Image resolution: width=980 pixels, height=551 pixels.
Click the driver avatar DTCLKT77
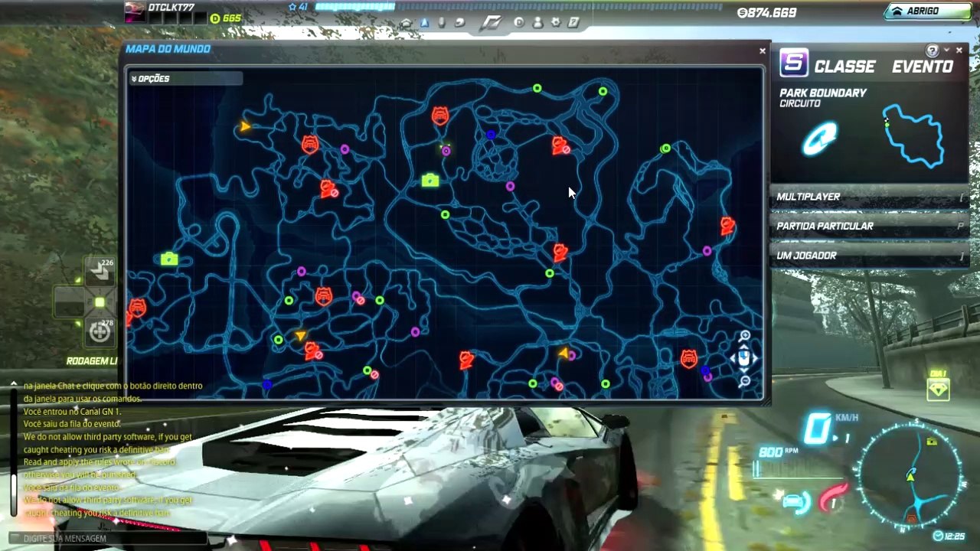(x=135, y=11)
